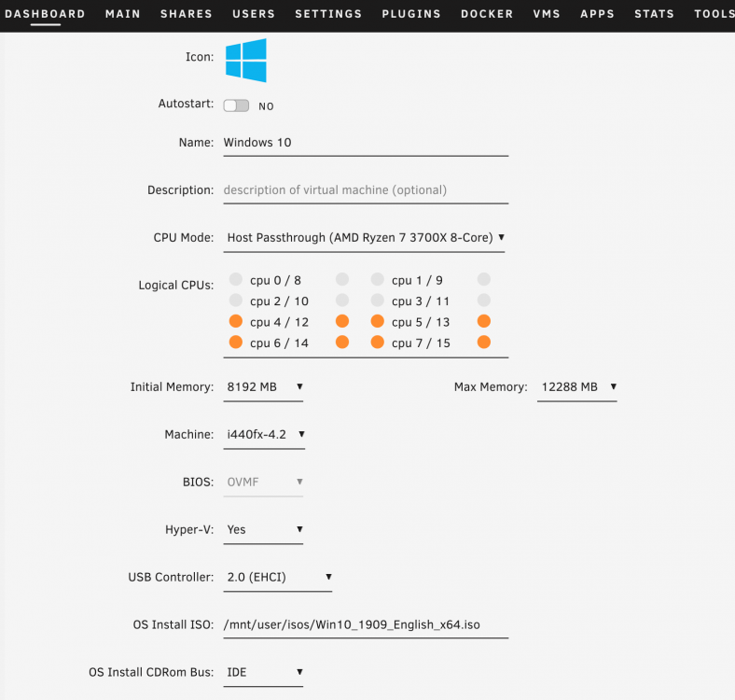Disable hyperthread 14 beside cpu 6
Image resolution: width=735 pixels, height=700 pixels.
pos(342,342)
